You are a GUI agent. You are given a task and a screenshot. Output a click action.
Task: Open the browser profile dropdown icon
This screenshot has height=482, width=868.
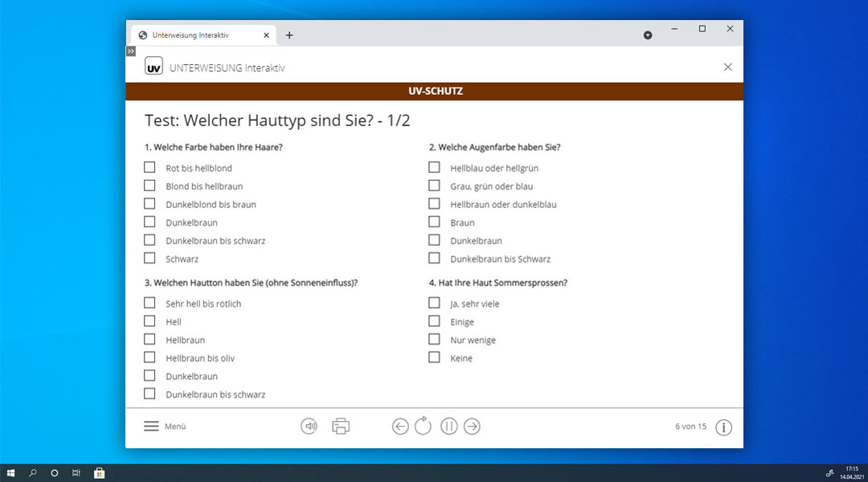pos(648,35)
